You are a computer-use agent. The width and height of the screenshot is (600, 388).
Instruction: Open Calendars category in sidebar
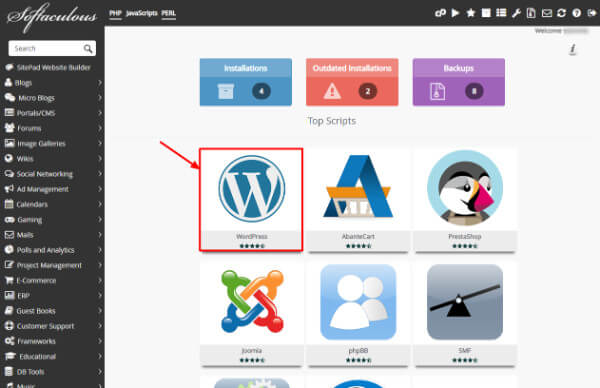click(32, 204)
